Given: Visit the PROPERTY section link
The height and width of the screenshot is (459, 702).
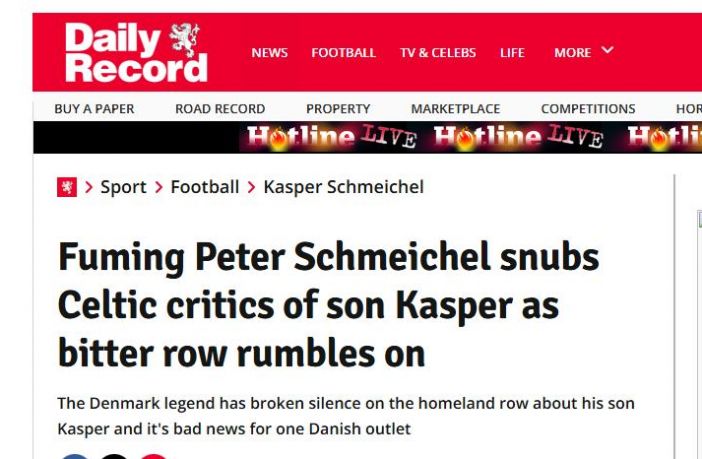Looking at the screenshot, I should click(338, 109).
